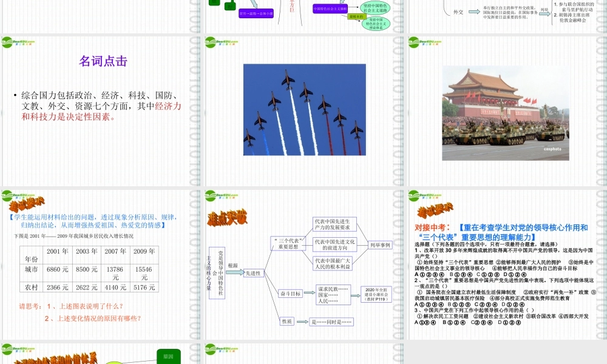
Task: Select the partial slide with green ovals
Action: click(304, 16)
